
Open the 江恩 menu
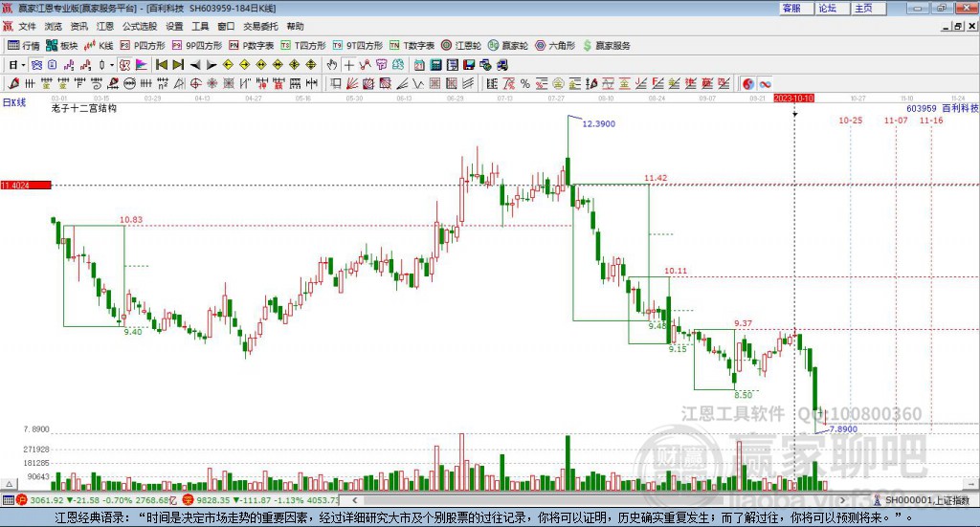[105, 26]
